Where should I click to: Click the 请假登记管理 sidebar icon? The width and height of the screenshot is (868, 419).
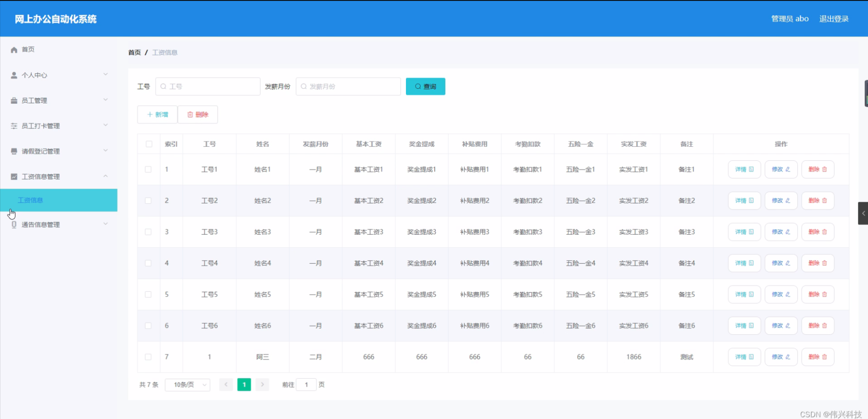[14, 151]
